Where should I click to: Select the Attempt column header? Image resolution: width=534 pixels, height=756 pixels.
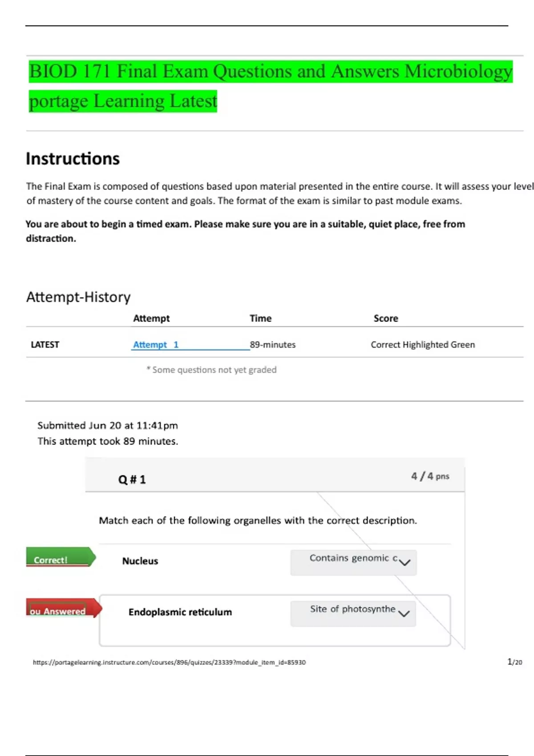[151, 318]
